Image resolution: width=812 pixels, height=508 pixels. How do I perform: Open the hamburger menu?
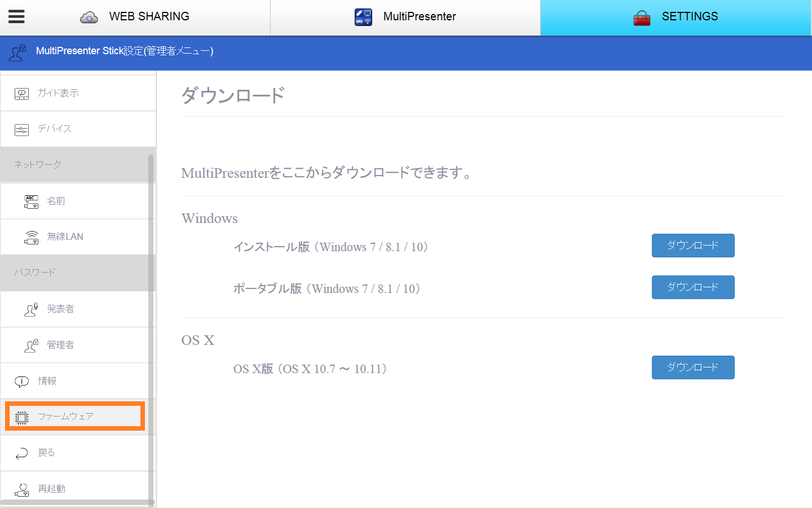16,16
